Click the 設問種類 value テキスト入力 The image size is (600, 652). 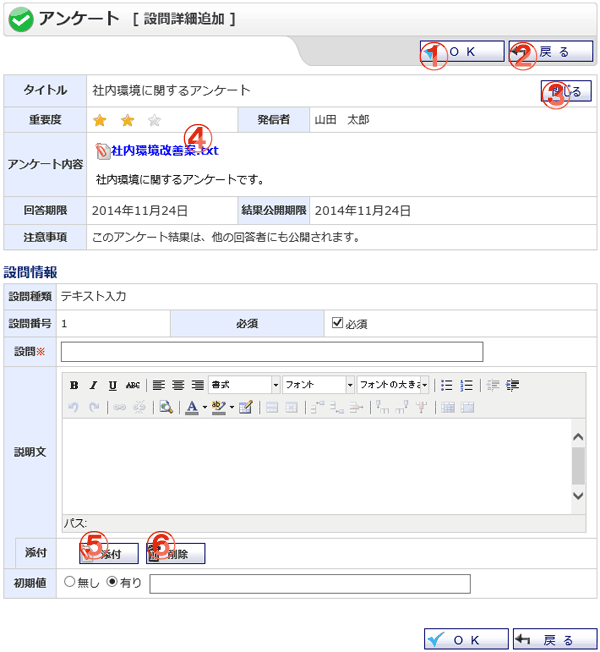tap(94, 296)
